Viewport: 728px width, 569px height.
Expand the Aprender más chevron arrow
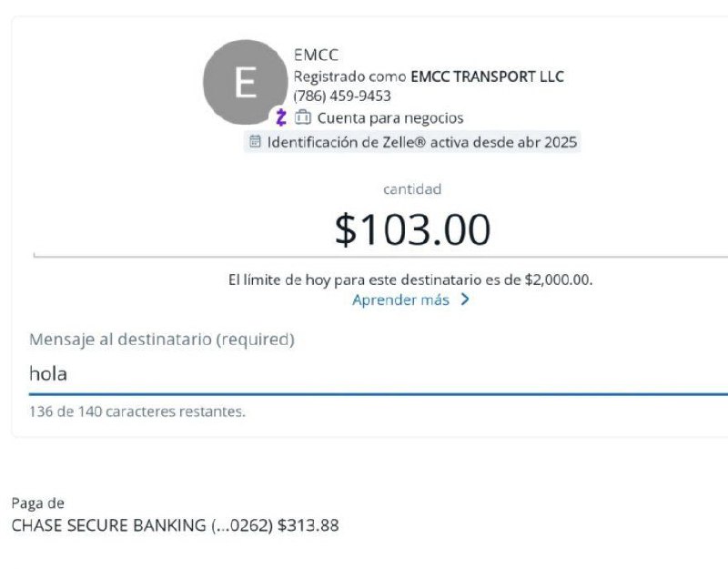coord(465,300)
